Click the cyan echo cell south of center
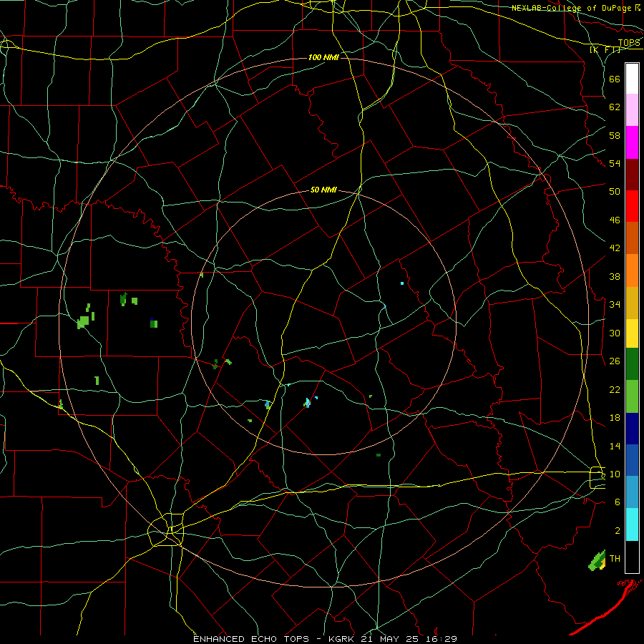The image size is (644, 644). (307, 402)
